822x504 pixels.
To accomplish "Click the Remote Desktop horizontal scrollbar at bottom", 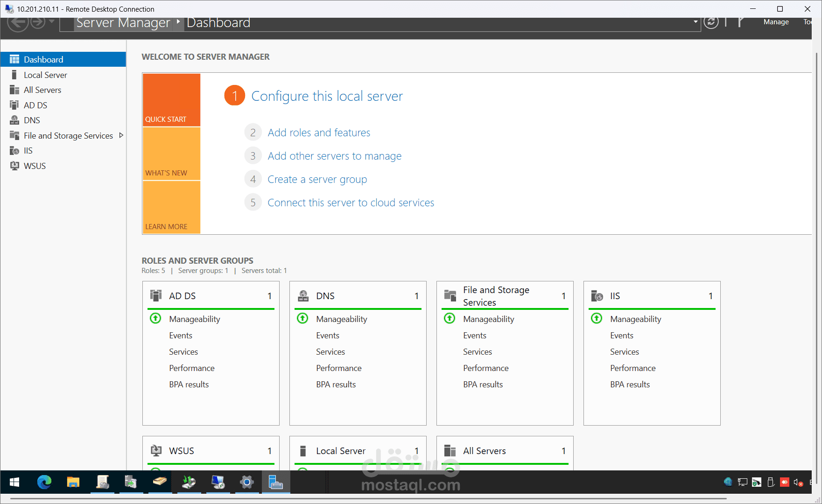I will (x=369, y=499).
